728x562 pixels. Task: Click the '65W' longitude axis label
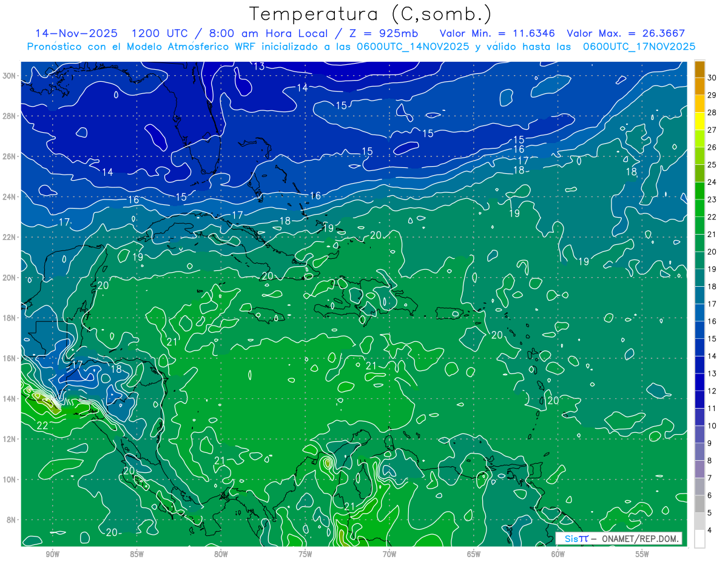474,554
